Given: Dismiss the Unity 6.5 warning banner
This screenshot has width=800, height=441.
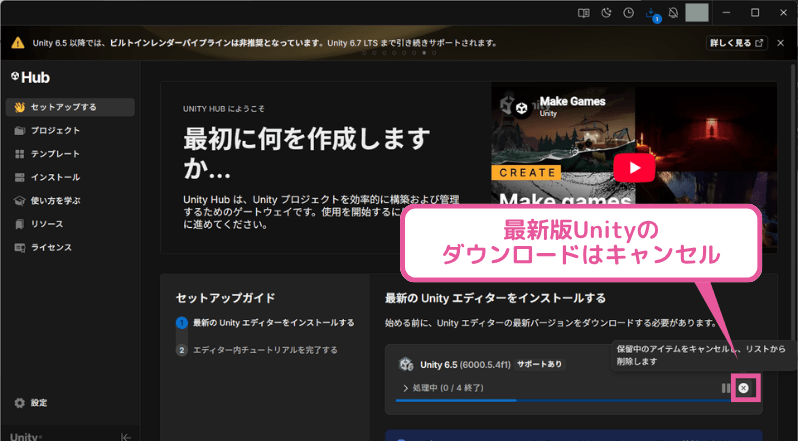Looking at the screenshot, I should 780,43.
